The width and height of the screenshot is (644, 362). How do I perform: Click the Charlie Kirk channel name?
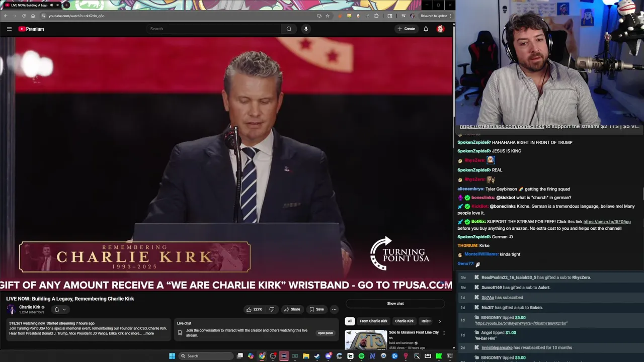30,307
